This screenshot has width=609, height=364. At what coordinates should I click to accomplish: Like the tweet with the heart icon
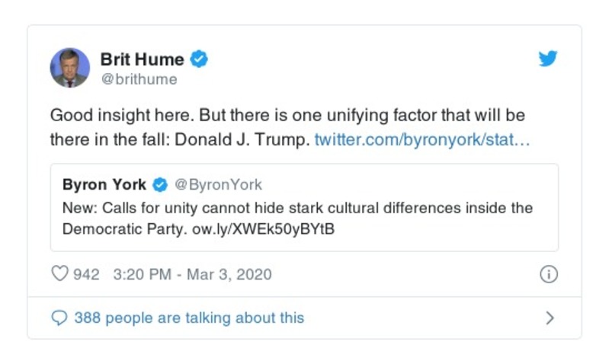59,274
